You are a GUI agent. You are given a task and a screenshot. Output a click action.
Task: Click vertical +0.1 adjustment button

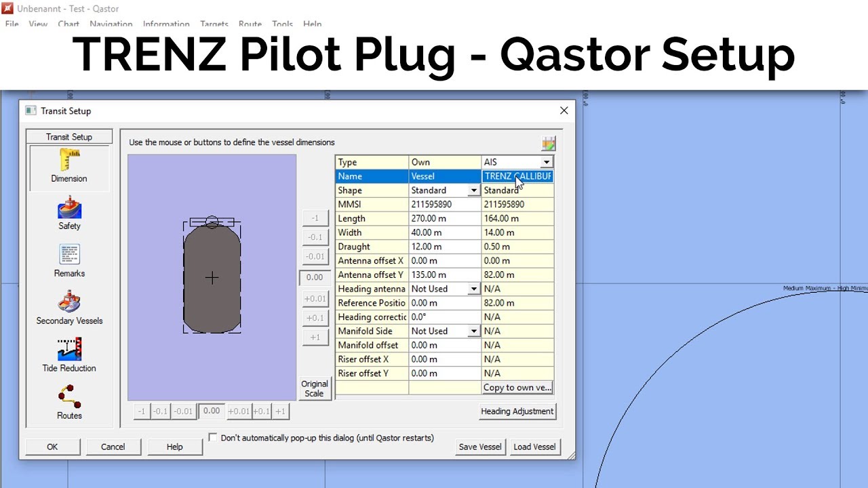(315, 318)
